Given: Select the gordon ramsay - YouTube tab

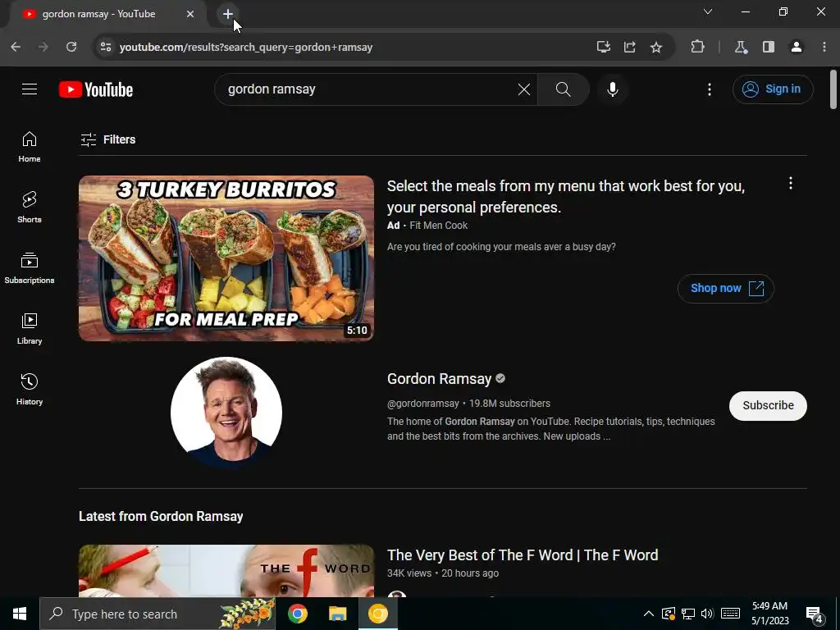Looking at the screenshot, I should [x=107, y=14].
